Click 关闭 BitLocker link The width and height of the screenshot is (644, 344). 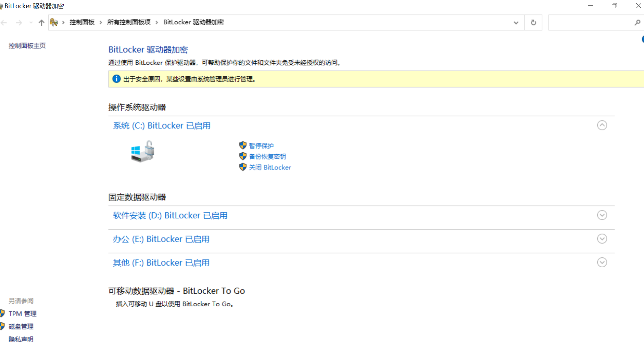pyautogui.click(x=270, y=167)
